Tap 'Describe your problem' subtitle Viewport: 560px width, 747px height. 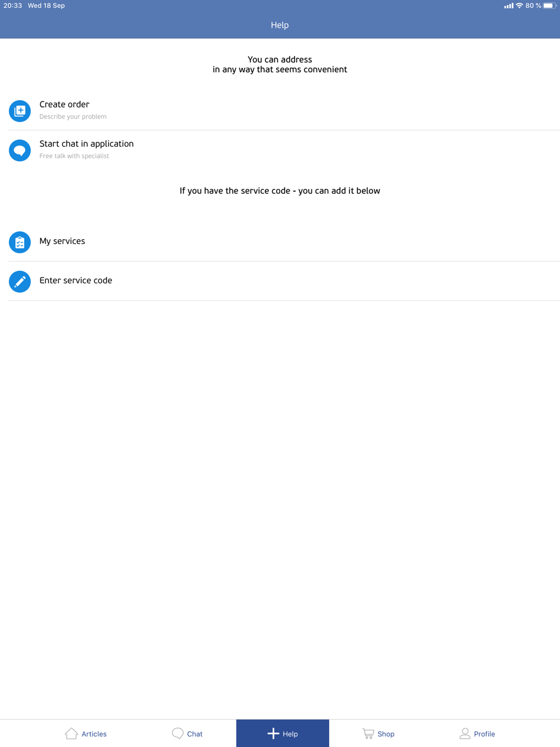(73, 116)
